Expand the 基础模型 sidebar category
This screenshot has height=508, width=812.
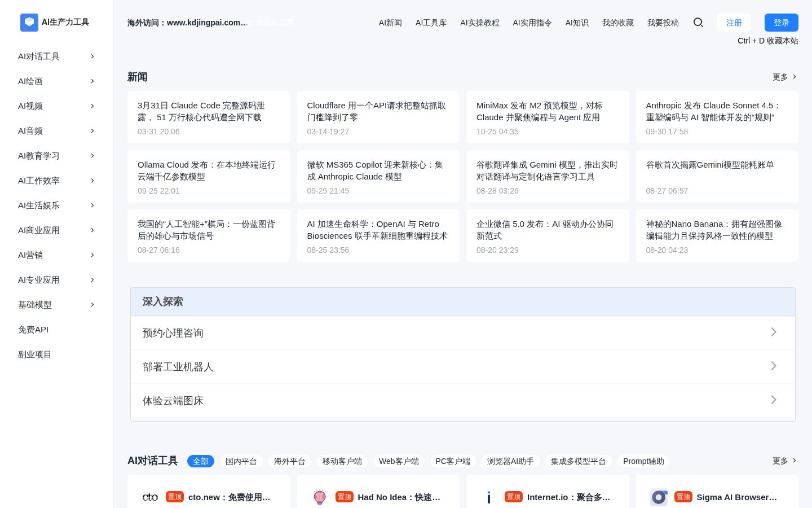(56, 305)
